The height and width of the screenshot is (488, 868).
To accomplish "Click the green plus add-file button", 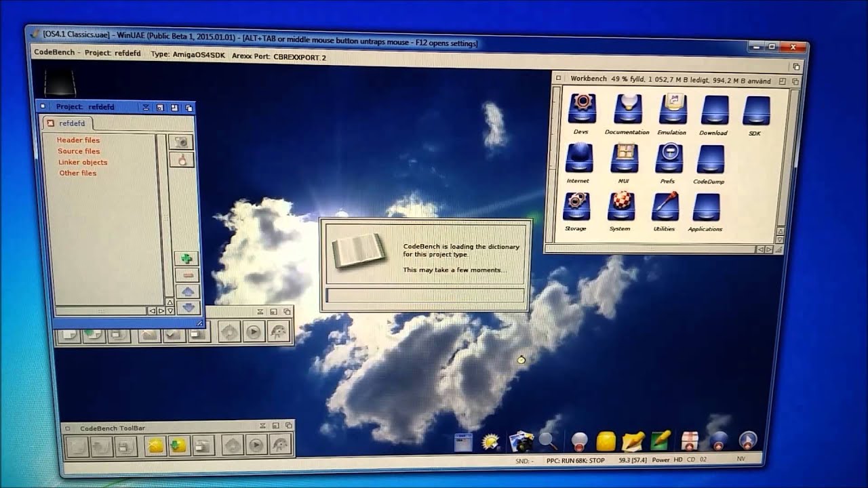I will click(x=186, y=258).
